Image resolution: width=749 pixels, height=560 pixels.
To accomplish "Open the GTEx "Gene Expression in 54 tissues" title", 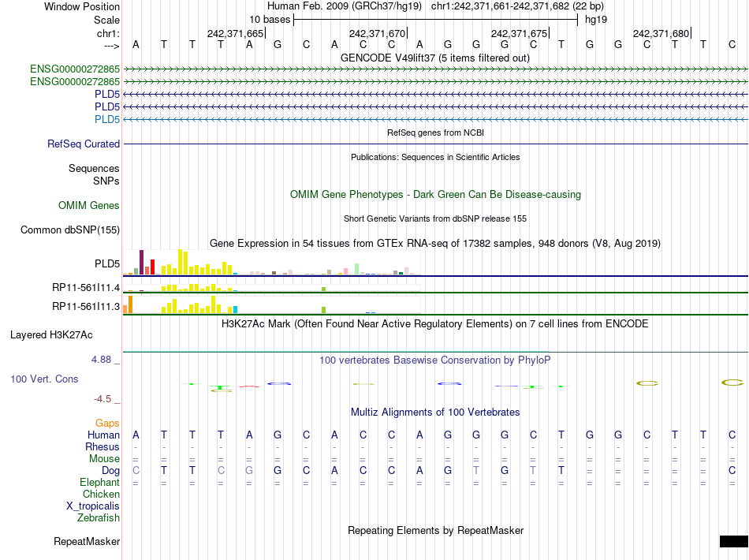I will 435,243.
